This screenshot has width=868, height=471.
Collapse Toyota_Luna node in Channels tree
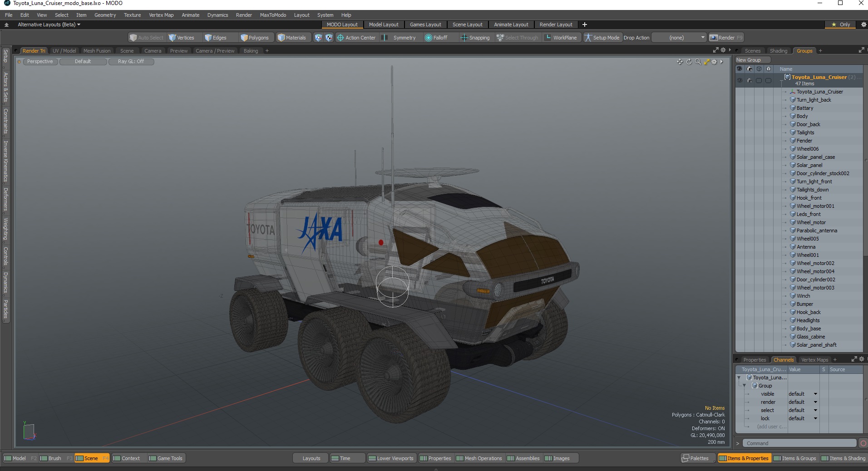pos(739,378)
